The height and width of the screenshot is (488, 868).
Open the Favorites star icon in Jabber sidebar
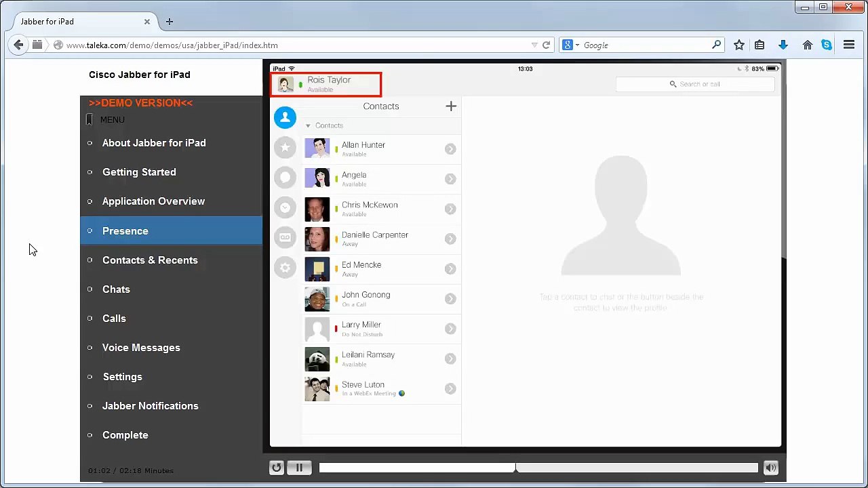[x=285, y=147]
